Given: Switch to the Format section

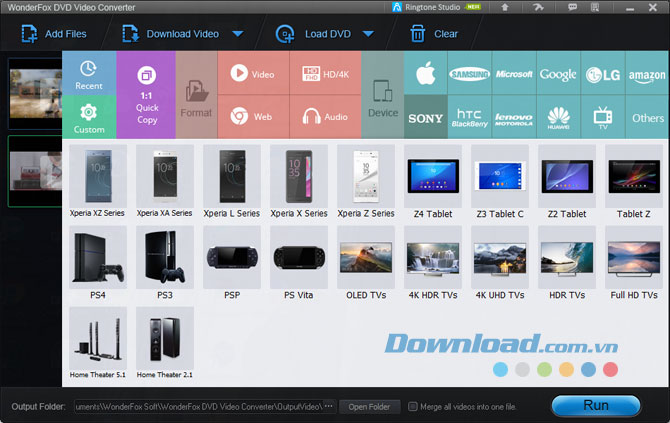Looking at the screenshot, I should [196, 95].
